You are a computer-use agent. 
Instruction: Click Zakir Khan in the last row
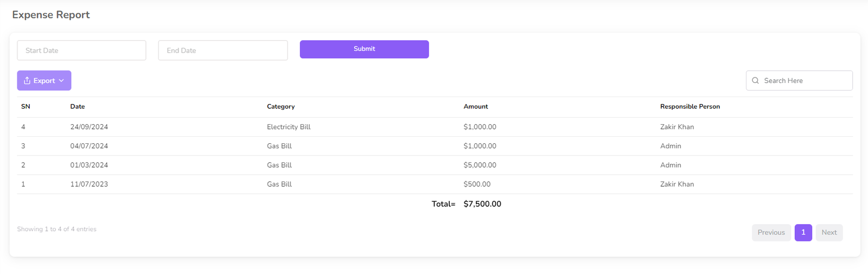pyautogui.click(x=676, y=184)
